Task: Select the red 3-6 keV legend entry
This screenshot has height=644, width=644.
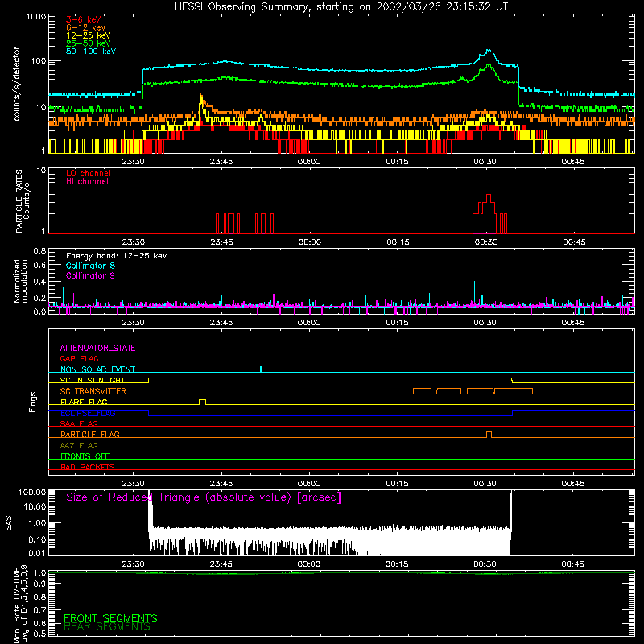Action: pos(84,19)
